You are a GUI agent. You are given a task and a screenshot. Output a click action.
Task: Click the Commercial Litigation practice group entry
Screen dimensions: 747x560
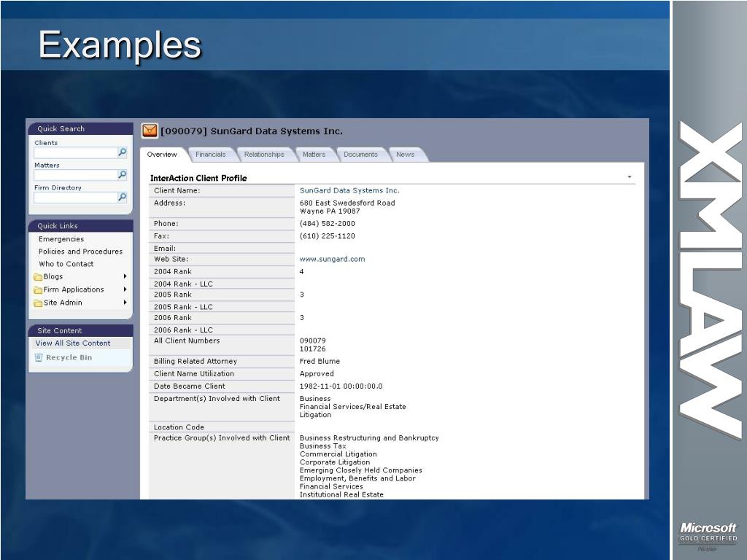(x=338, y=454)
